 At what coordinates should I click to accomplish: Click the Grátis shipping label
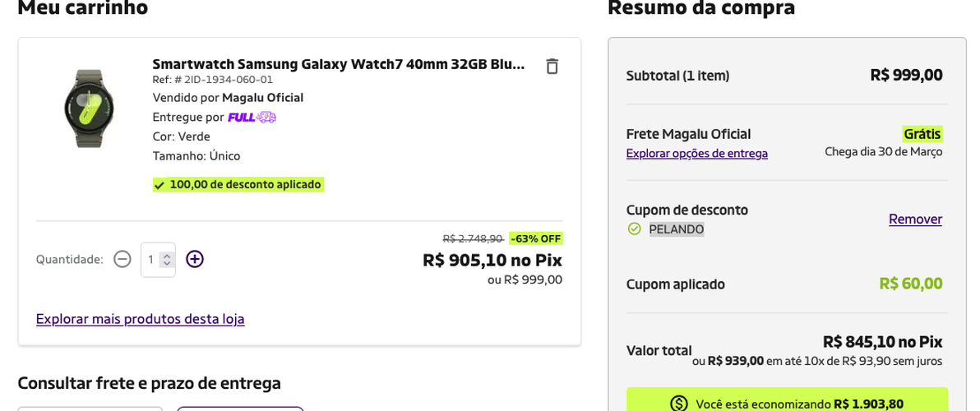point(922,134)
